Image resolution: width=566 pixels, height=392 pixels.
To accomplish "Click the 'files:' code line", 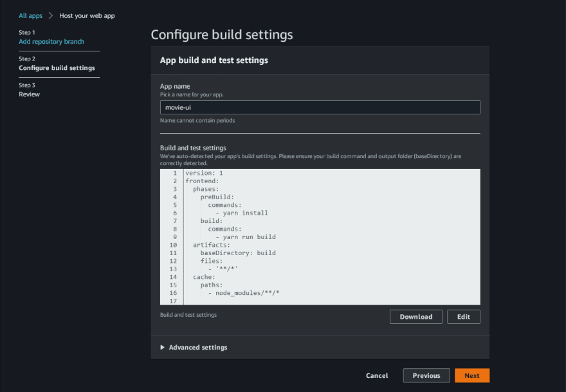I will (x=212, y=261).
